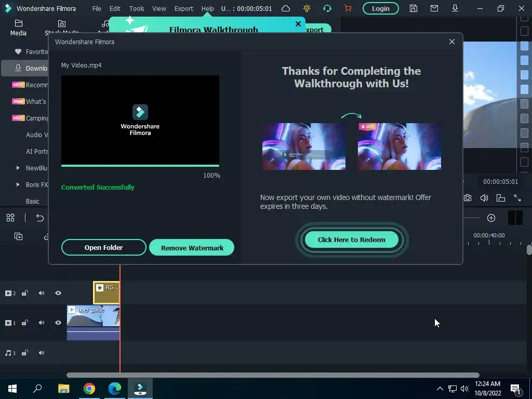Select the user guide clip on timeline
This screenshot has width=532, height=399.
tap(94, 322)
